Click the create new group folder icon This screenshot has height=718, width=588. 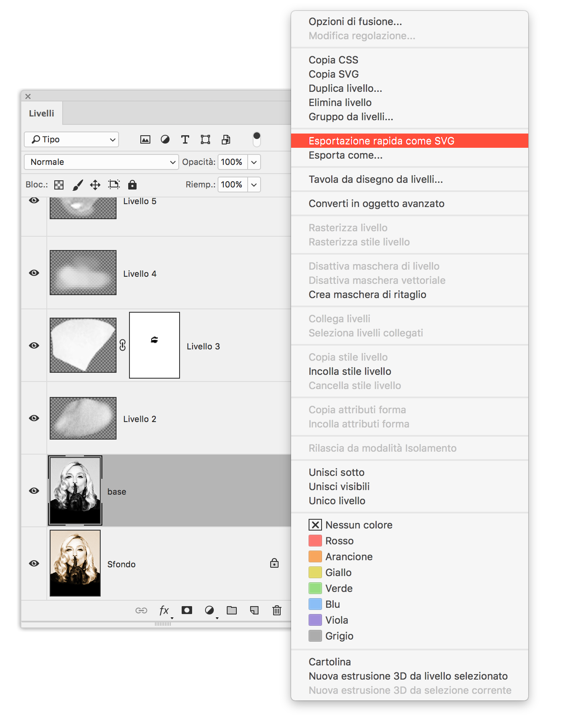coord(232,610)
